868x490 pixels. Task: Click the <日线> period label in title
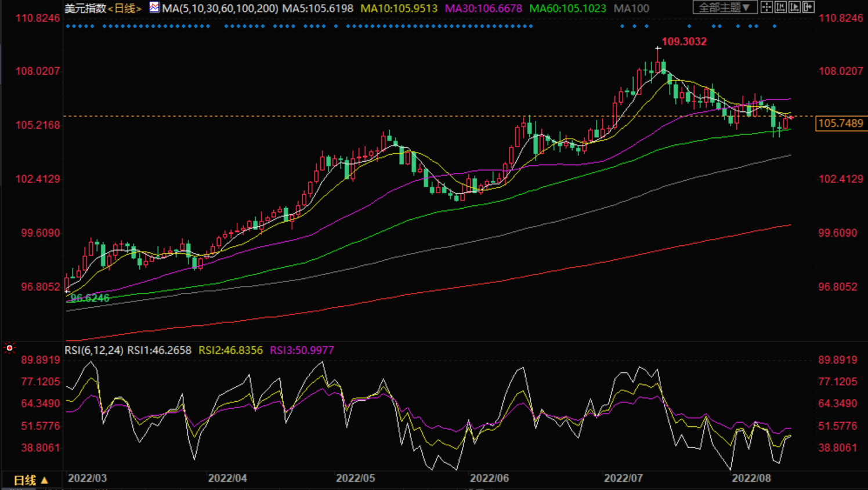[125, 9]
